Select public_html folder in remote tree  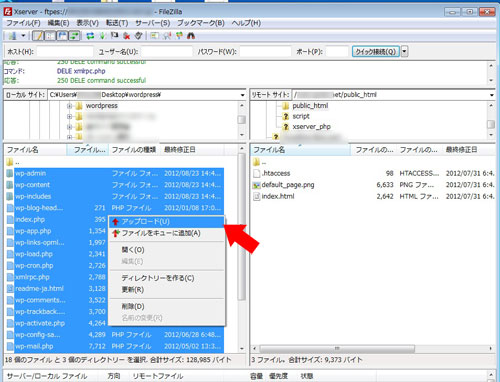click(x=310, y=106)
